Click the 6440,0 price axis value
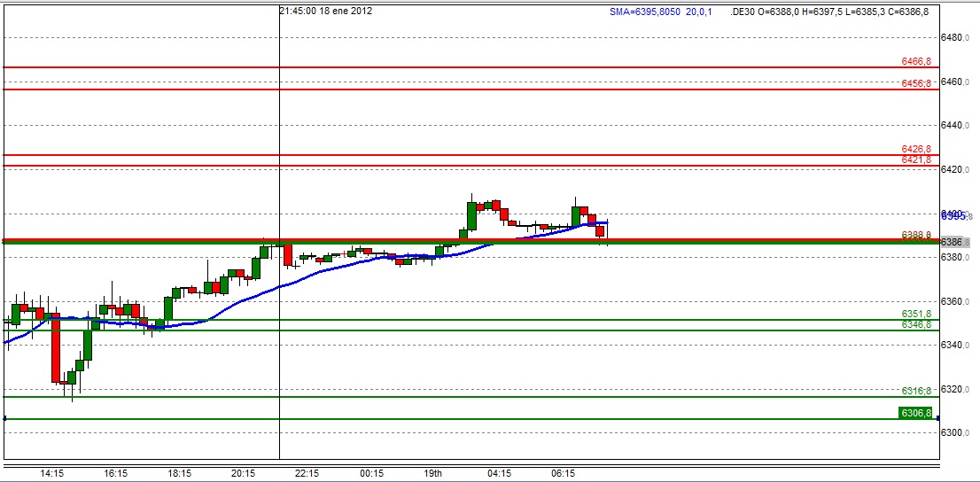Screen dimensions: 980x482 pos(955,126)
